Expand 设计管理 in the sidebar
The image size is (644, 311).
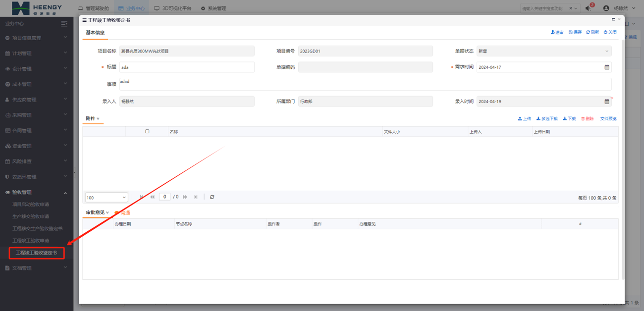[x=37, y=69]
